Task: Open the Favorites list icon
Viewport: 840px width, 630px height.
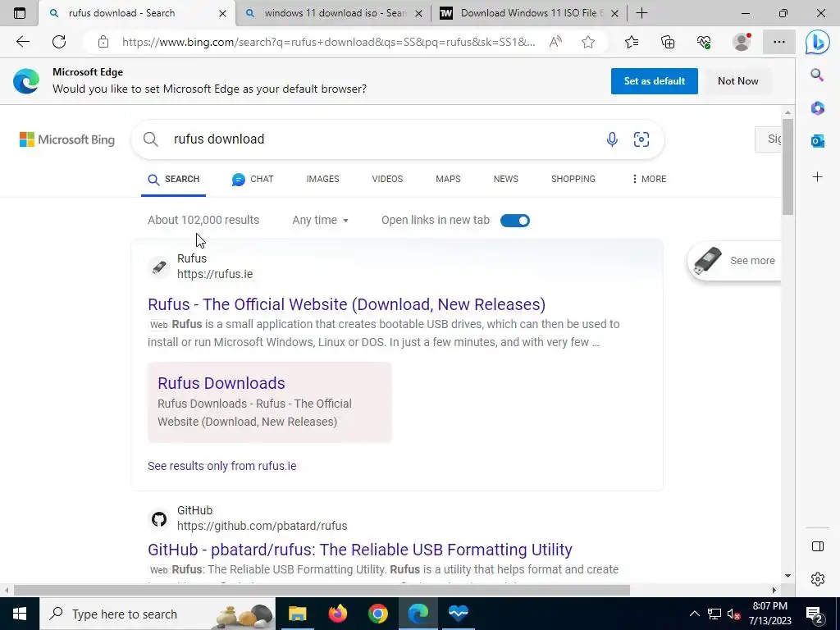Action: [632, 42]
